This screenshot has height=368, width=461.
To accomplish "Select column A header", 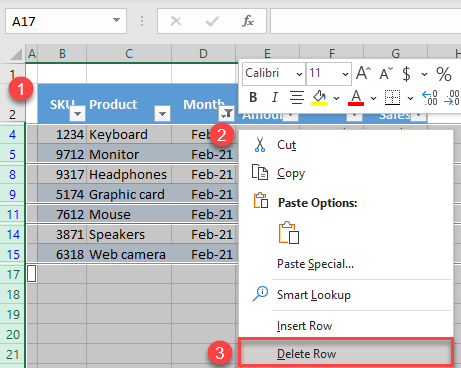I will pyautogui.click(x=32, y=53).
